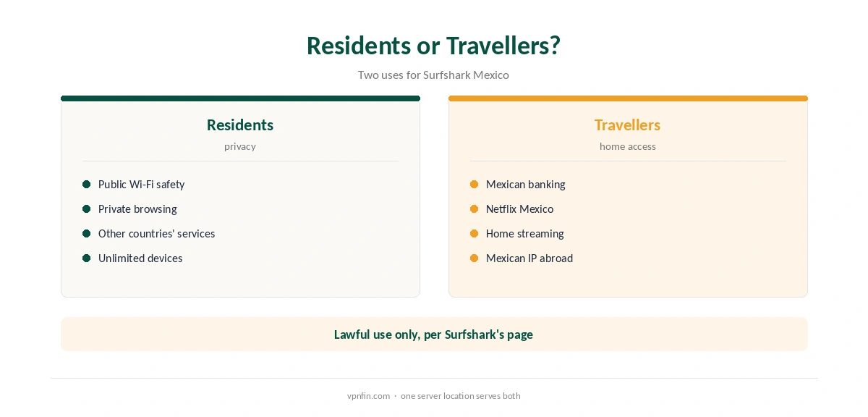Image resolution: width=868 pixels, height=417 pixels.
Task: Select 'Mexican banking' list item
Action: [x=525, y=185]
